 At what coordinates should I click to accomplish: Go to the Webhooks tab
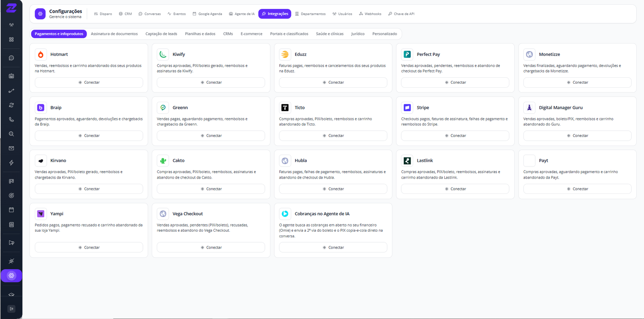370,14
